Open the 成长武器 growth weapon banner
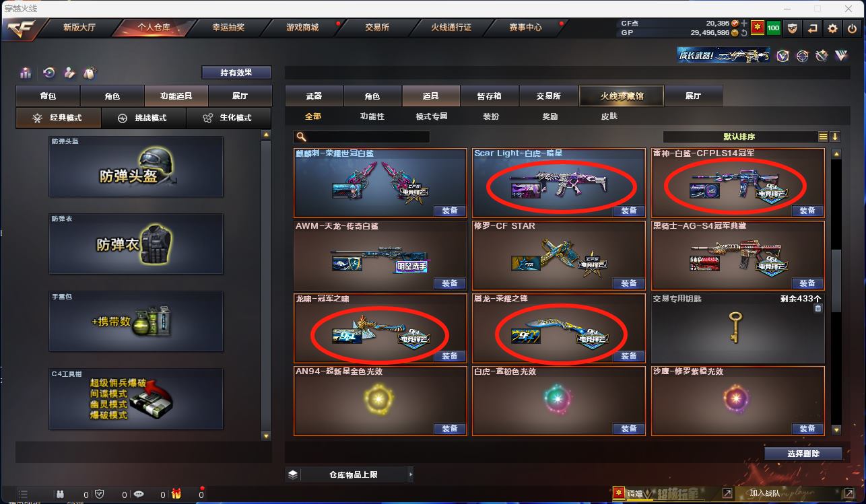Viewport: 866px width, 504px height. point(724,56)
